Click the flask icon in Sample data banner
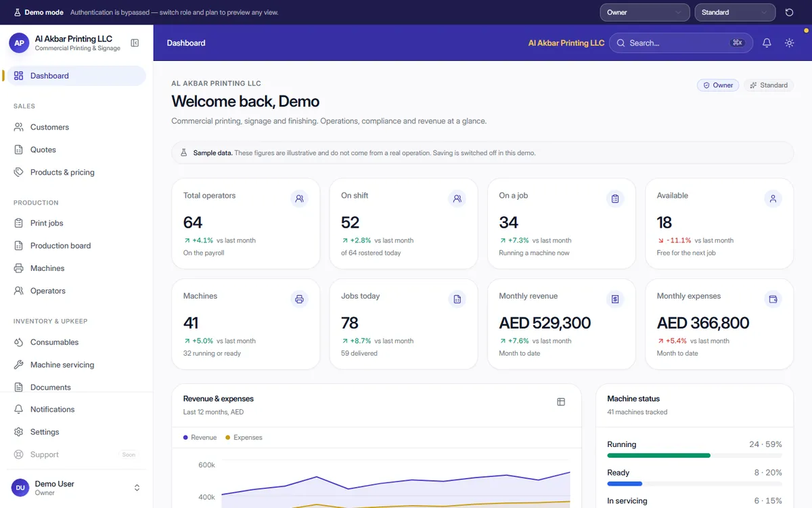Viewport: 812px width, 508px height. pos(183,153)
